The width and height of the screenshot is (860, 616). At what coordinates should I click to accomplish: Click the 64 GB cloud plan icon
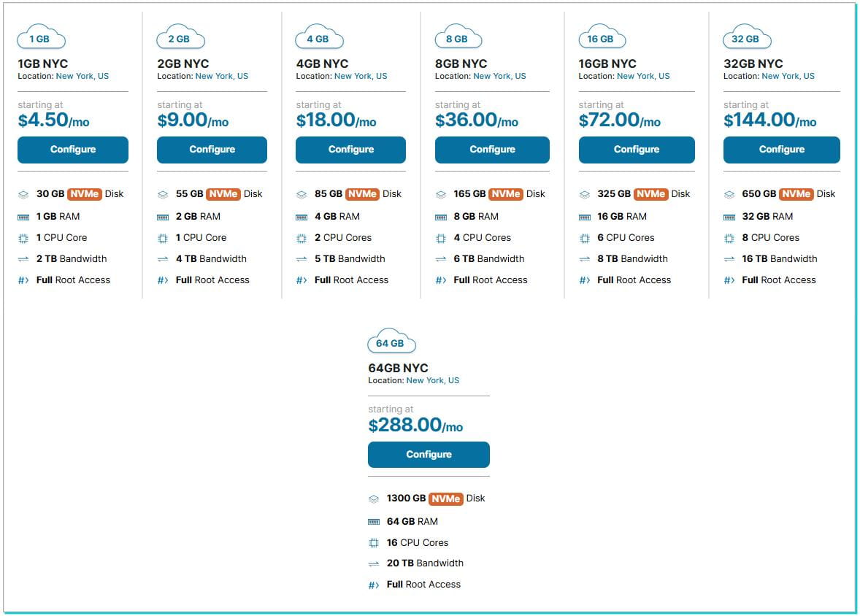point(391,342)
